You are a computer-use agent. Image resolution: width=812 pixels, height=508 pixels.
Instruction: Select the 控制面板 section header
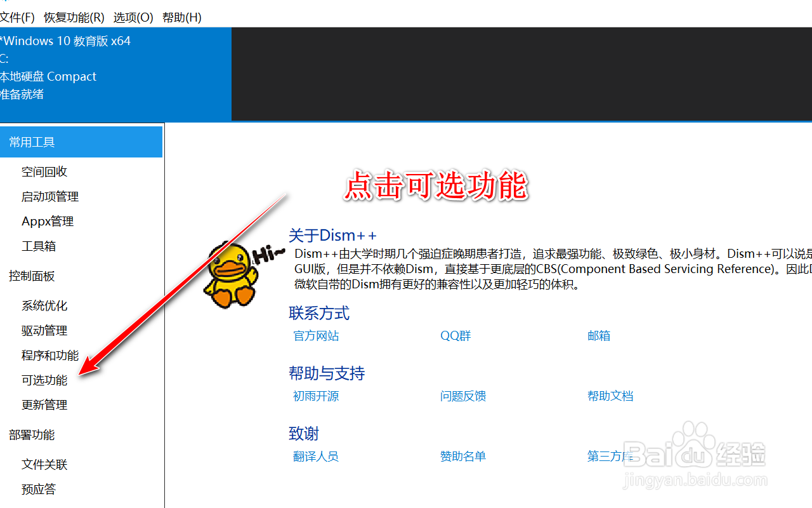32,276
